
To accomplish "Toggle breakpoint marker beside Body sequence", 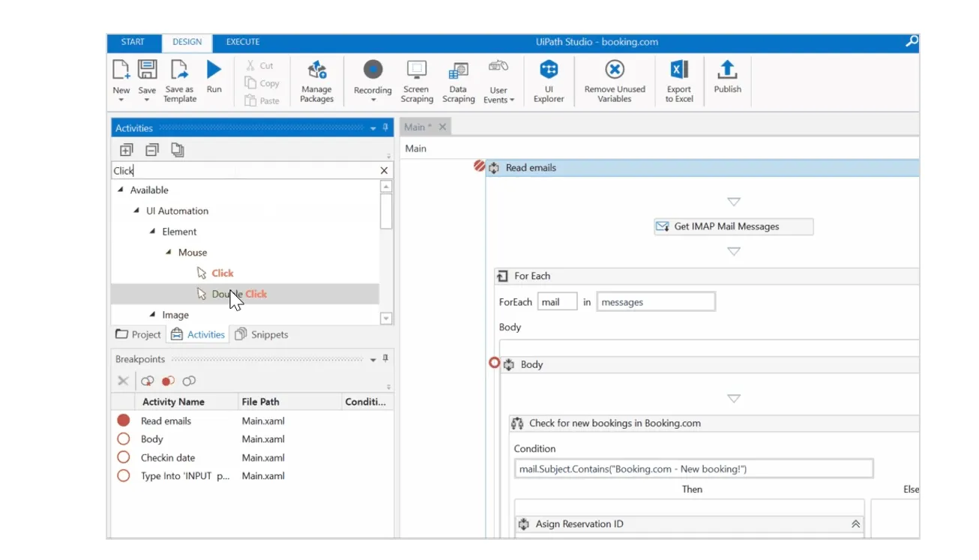I will (x=494, y=363).
